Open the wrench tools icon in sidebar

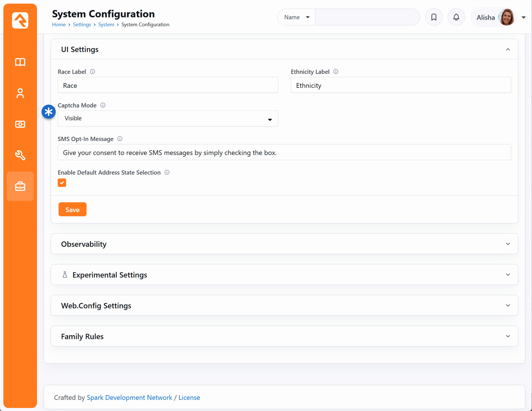20,155
